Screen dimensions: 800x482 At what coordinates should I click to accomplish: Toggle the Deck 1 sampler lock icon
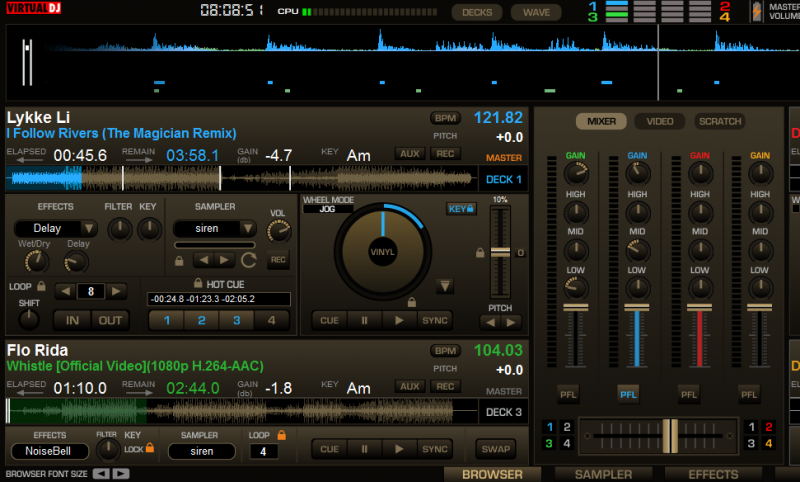(x=179, y=261)
